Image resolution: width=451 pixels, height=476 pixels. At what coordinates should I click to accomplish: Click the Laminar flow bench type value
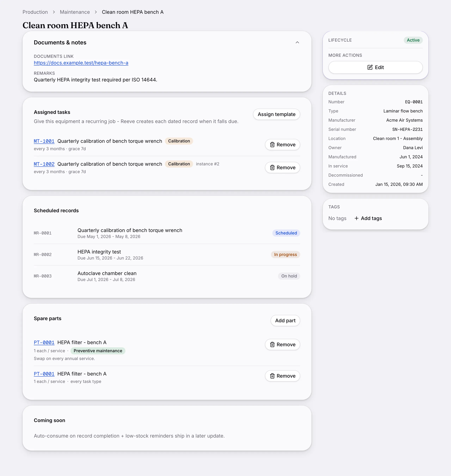[x=403, y=111]
